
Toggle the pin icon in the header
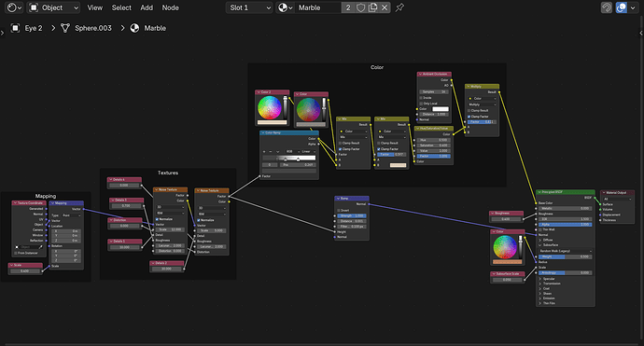[x=399, y=7]
